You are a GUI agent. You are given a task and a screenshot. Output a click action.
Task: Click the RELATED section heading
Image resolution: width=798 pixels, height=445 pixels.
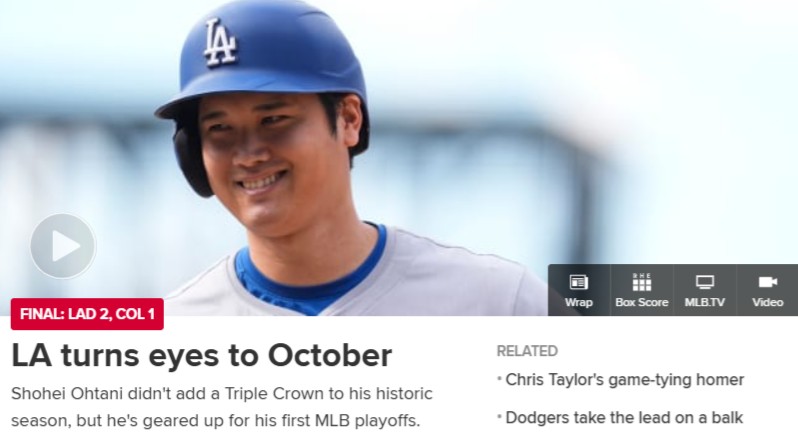pos(527,351)
